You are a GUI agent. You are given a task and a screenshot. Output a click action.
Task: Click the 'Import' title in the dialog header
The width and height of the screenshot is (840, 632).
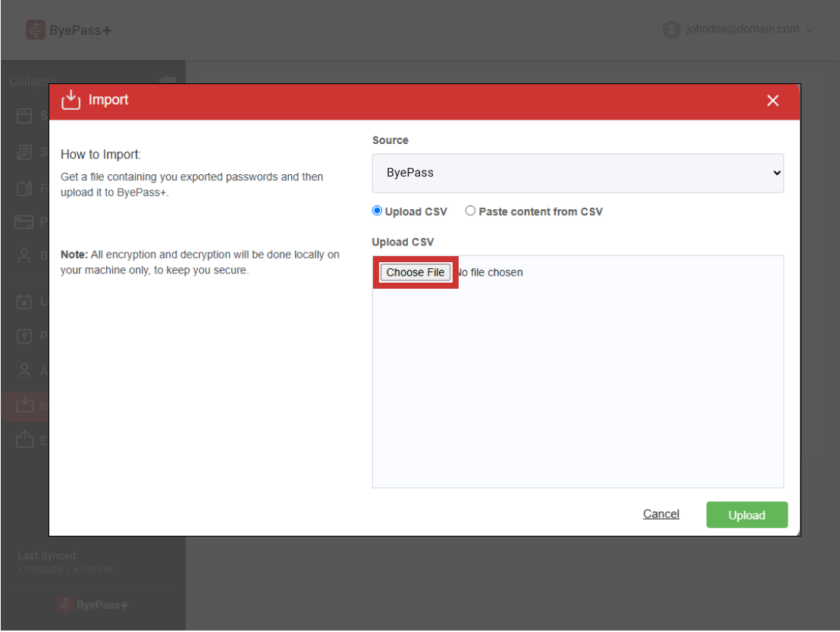click(x=108, y=100)
